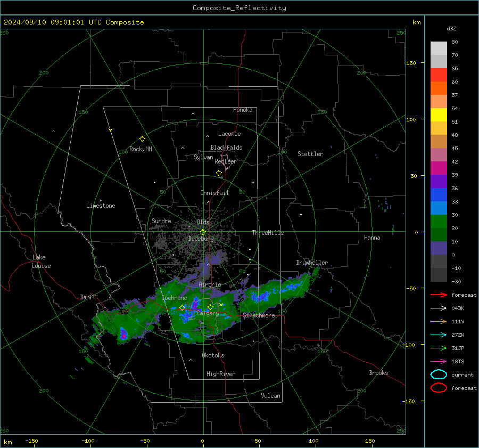The height and width of the screenshot is (448, 479).
Task: Select the red 'forecast' ellipse legend icon
Action: pos(439,388)
